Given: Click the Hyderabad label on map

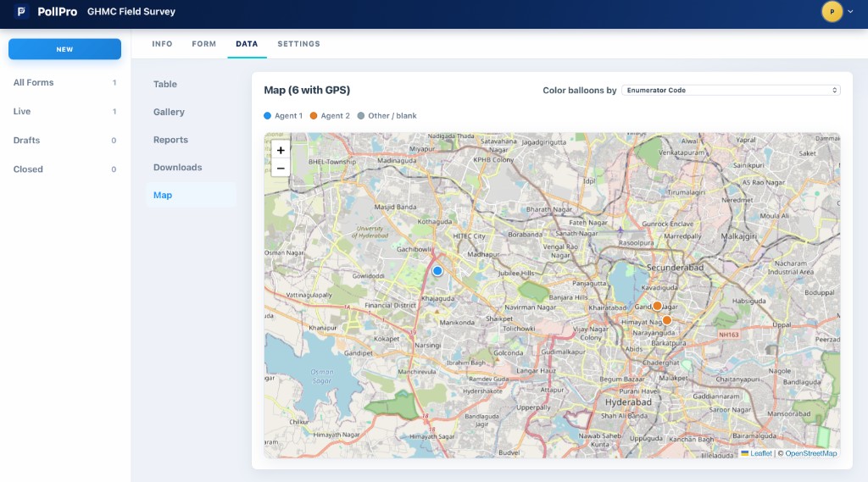Looking at the screenshot, I should tap(628, 402).
